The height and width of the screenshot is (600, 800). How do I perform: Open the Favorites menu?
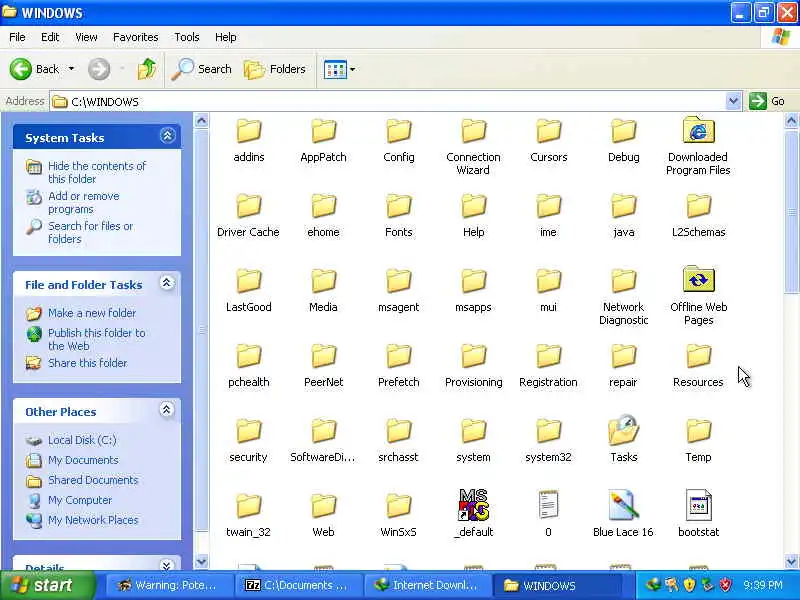tap(136, 37)
